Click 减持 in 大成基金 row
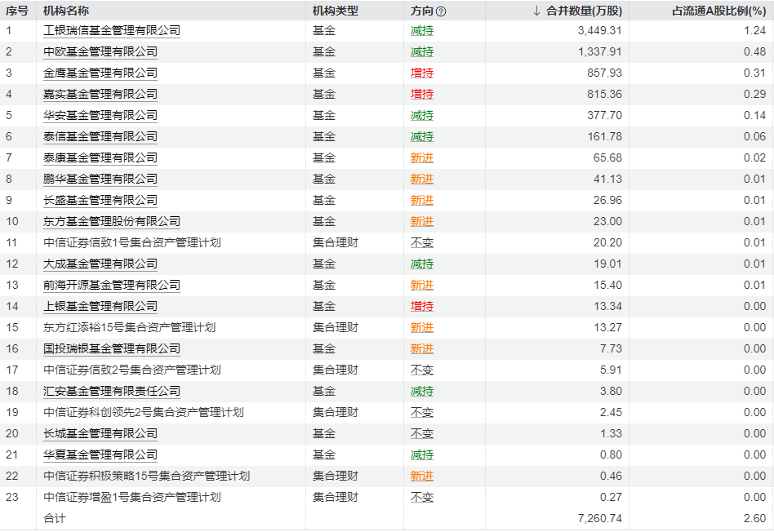Viewport: 774px width, 532px height. (422, 264)
